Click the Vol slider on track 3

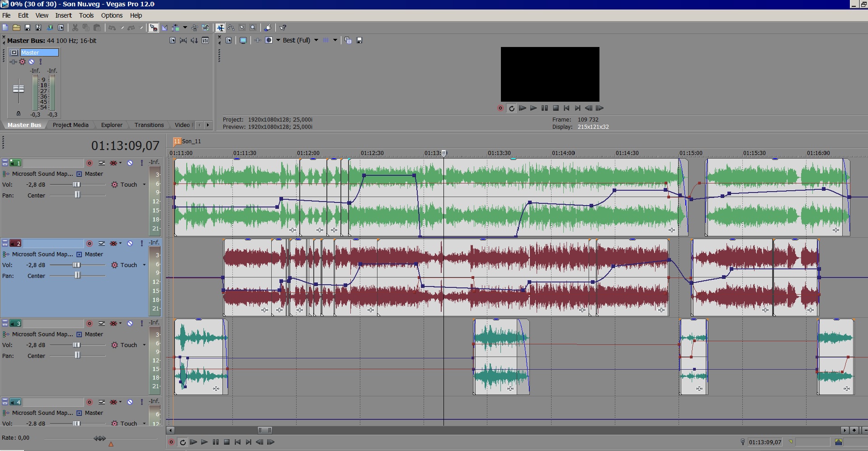[x=76, y=345]
